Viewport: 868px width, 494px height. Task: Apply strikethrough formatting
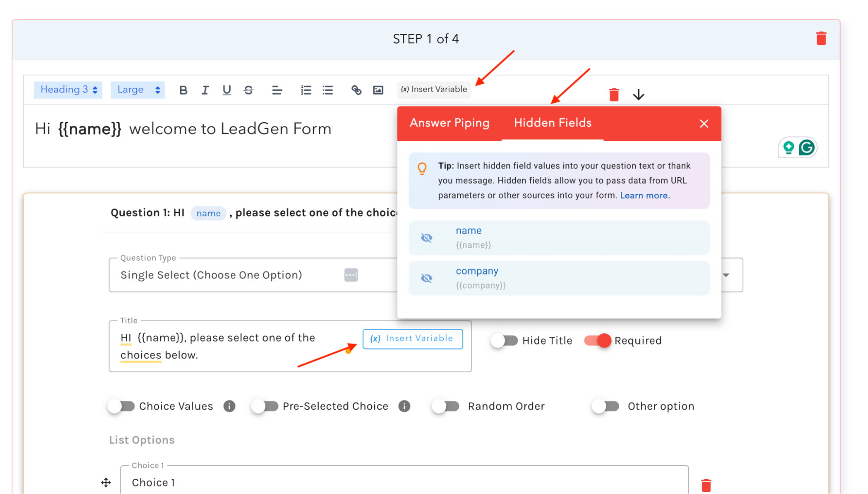click(x=248, y=90)
